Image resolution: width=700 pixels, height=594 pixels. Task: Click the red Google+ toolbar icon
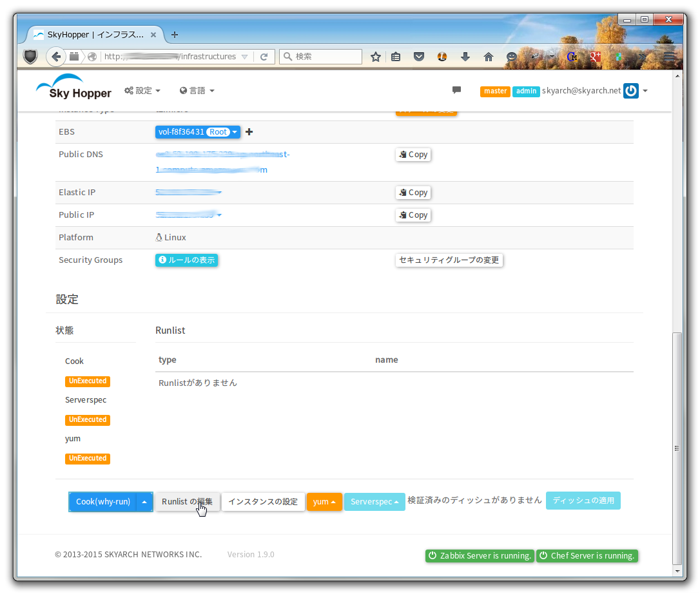[595, 57]
